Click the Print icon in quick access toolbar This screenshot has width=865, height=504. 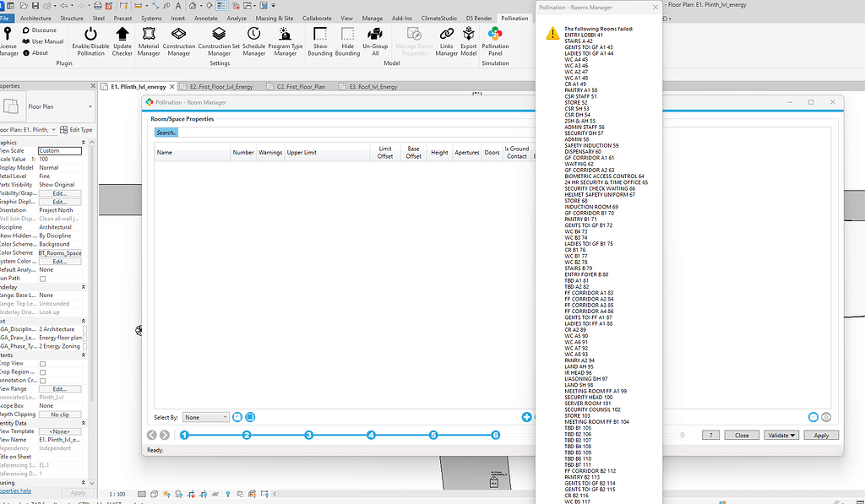(98, 6)
